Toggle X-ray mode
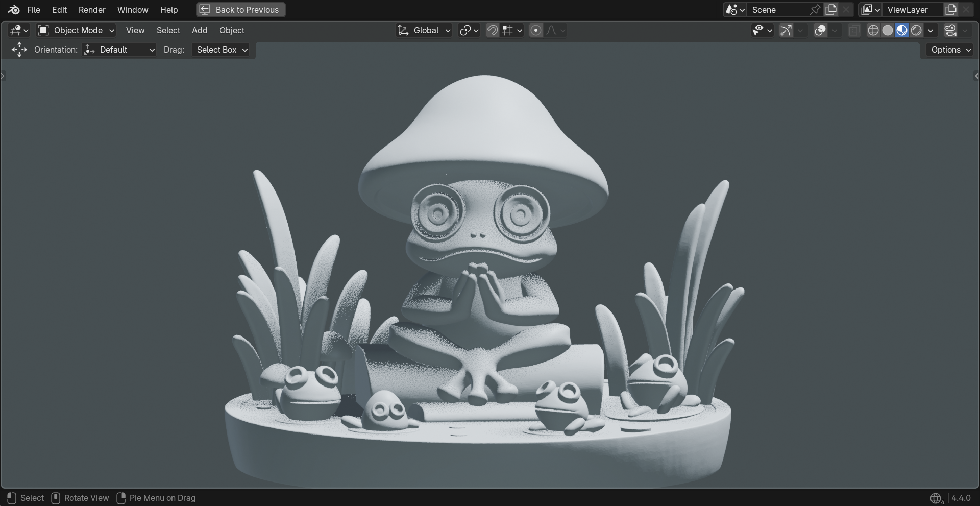Image resolution: width=980 pixels, height=506 pixels. (x=854, y=30)
